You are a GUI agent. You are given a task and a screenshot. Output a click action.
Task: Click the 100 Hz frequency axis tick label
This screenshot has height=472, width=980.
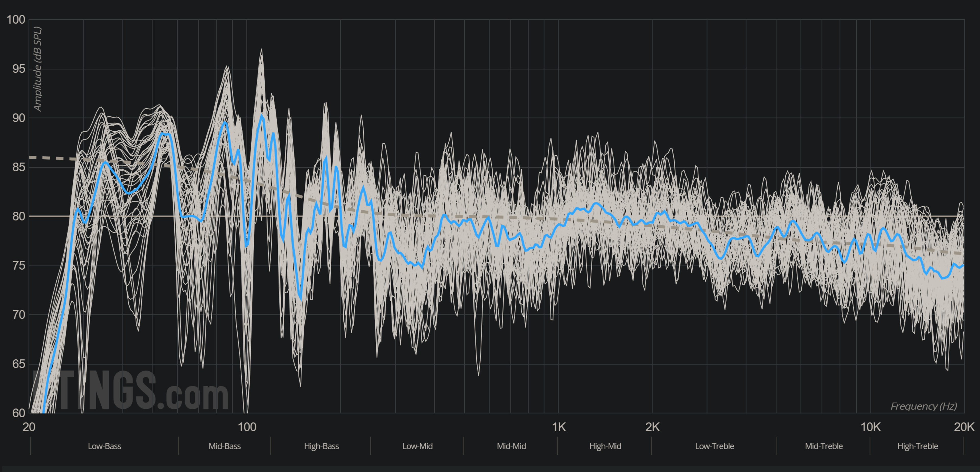pyautogui.click(x=247, y=427)
